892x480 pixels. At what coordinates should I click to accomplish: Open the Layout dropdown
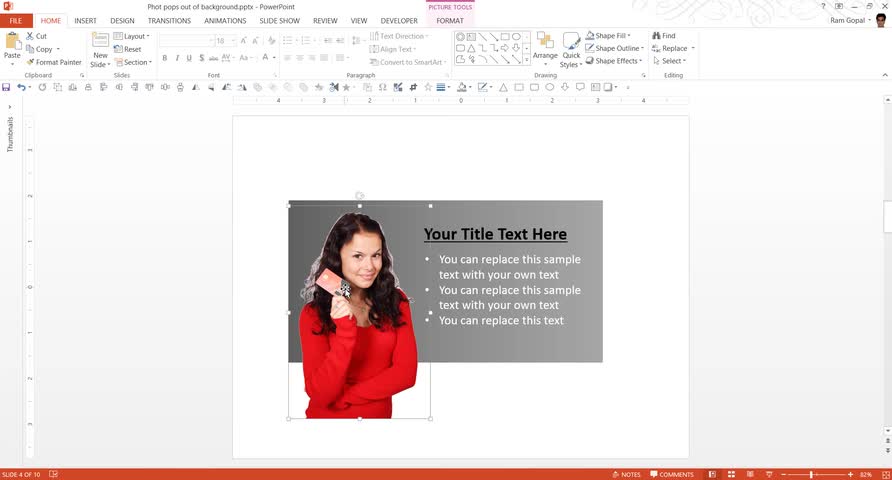click(x=132, y=36)
